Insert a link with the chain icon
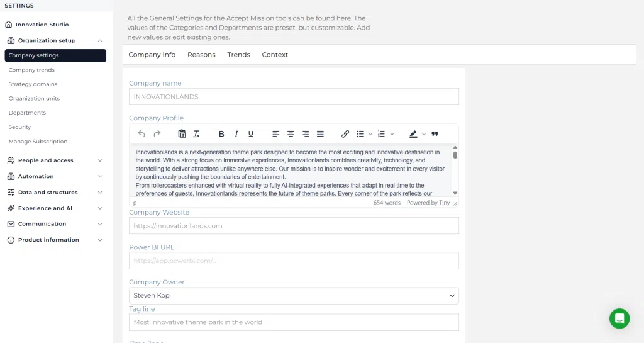The height and width of the screenshot is (343, 644). pos(345,134)
